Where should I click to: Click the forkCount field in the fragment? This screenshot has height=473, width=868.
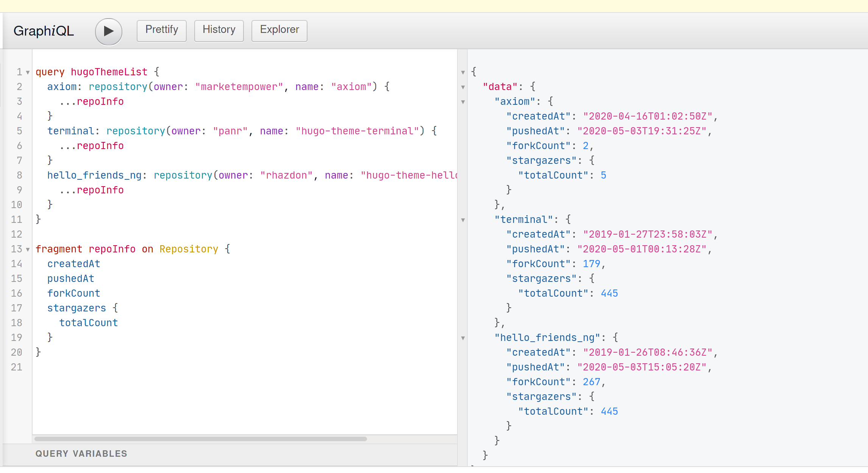[x=74, y=293]
